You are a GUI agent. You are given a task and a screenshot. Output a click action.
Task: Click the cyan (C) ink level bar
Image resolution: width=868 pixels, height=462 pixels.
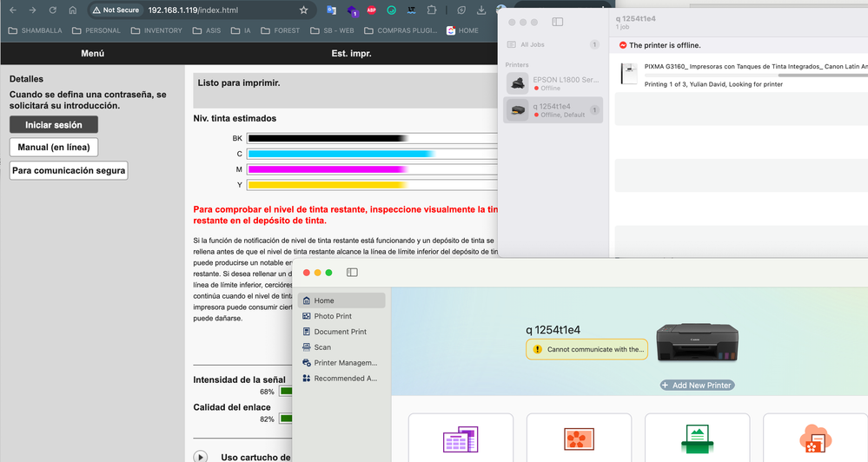341,154
